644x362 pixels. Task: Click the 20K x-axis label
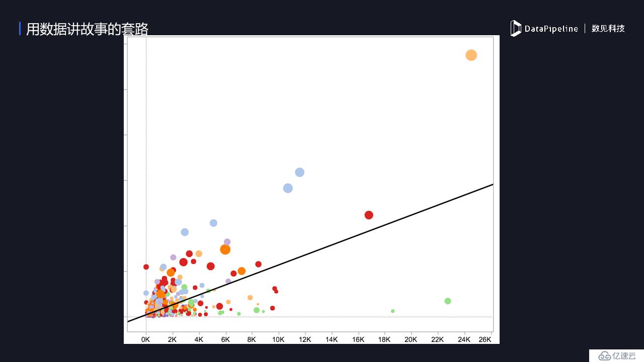(x=412, y=340)
